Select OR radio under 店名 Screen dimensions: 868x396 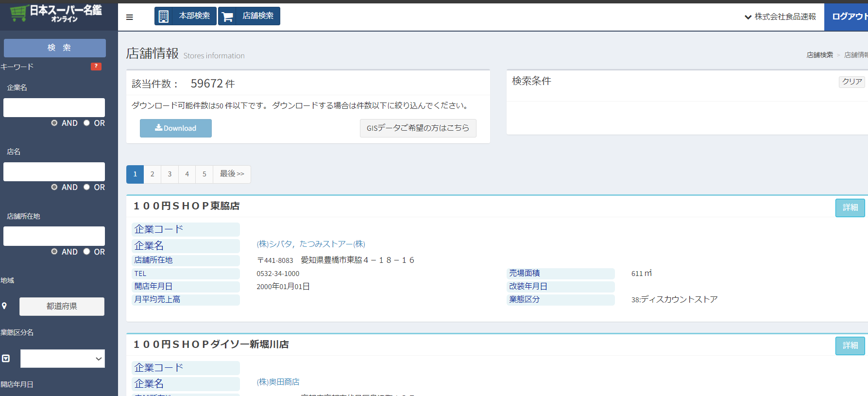point(87,187)
